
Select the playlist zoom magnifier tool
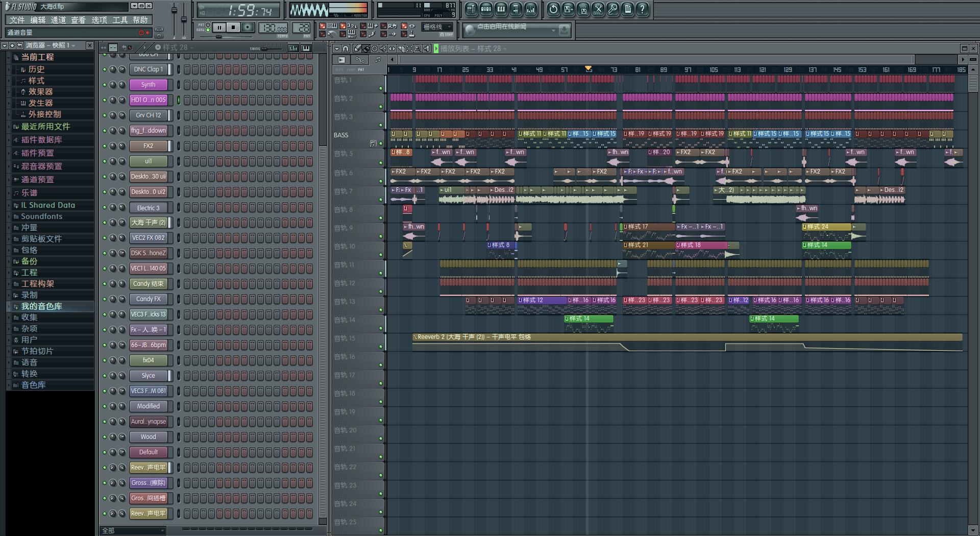coord(418,48)
